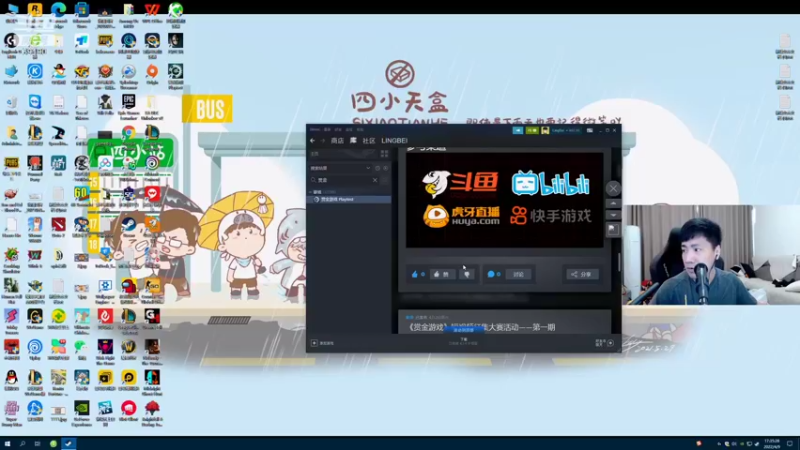
Task: Click the next (down) arrow on overlay
Action: coord(613,215)
